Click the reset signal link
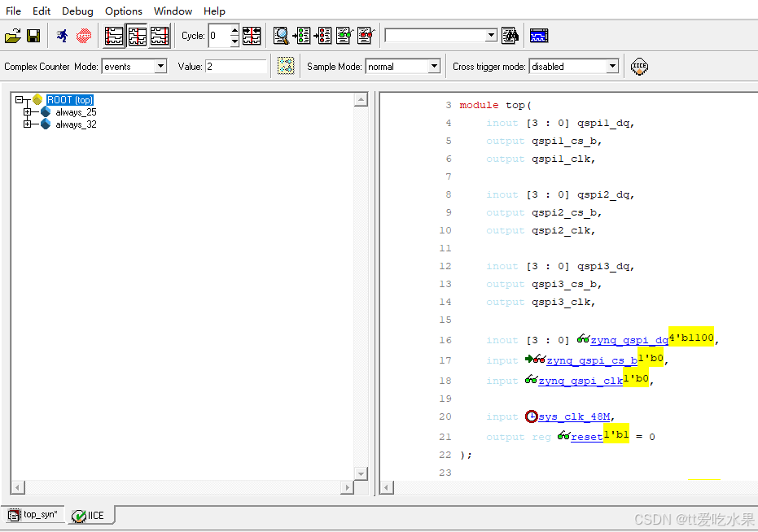The height and width of the screenshot is (532, 758). [x=586, y=436]
